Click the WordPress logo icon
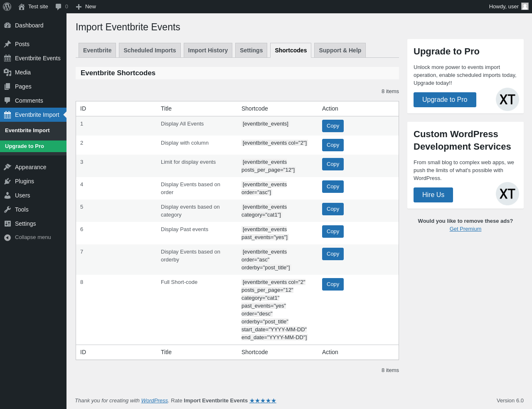Image resolution: width=532 pixels, height=409 pixels. 7,7
